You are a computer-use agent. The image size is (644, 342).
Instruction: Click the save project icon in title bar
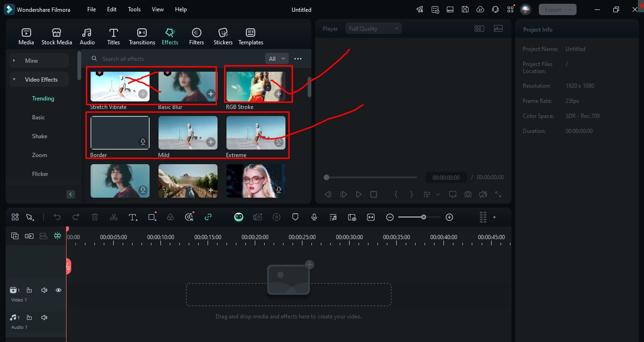coord(465,9)
